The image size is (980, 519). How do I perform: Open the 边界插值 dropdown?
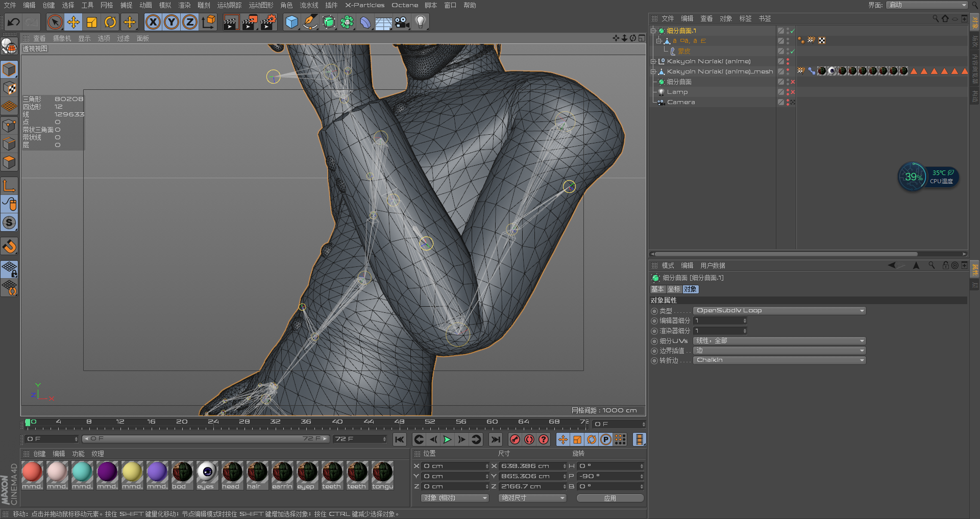[x=779, y=351]
